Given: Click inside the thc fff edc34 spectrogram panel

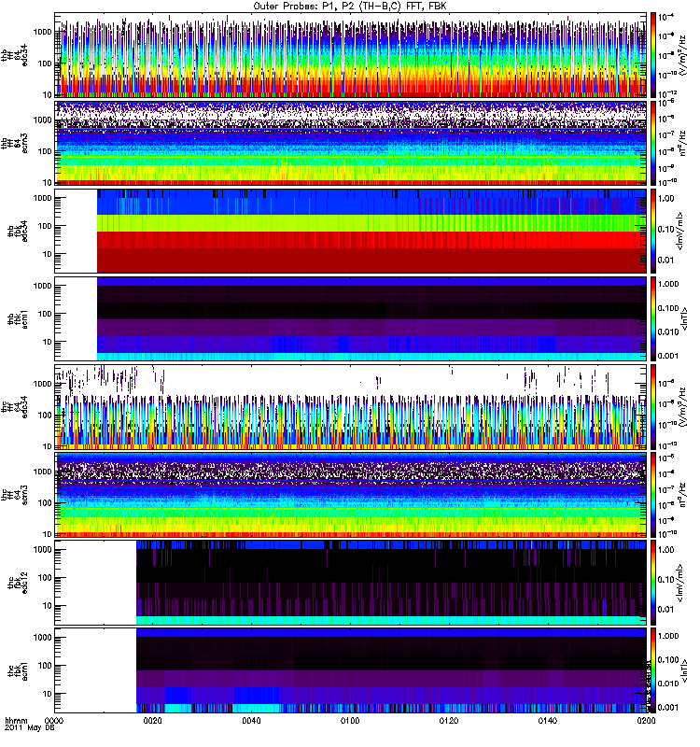Looking at the screenshot, I should coord(350,407).
